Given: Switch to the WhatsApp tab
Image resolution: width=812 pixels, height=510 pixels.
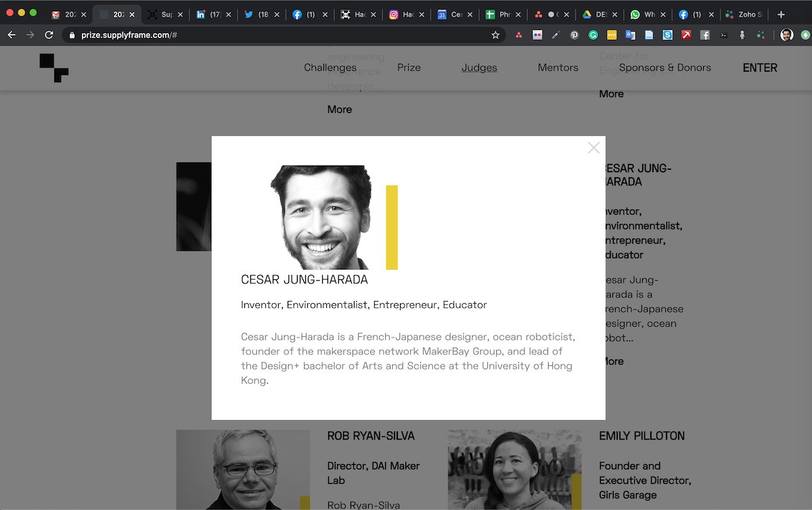Looking at the screenshot, I should (x=635, y=14).
